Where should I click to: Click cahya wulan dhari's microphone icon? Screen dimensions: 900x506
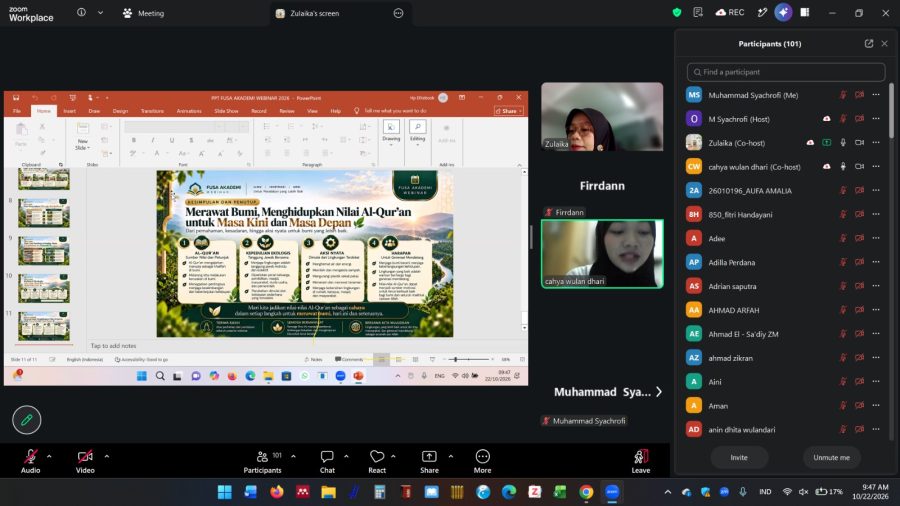tap(843, 167)
